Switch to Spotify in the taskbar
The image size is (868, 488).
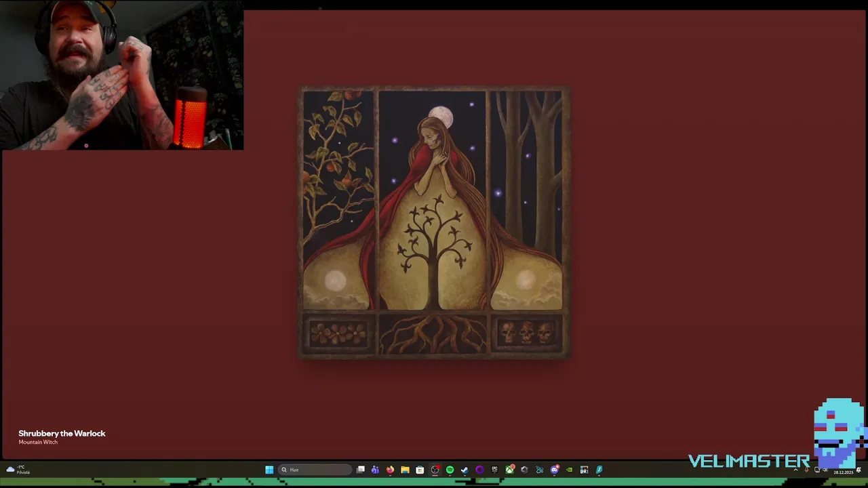pyautogui.click(x=450, y=470)
